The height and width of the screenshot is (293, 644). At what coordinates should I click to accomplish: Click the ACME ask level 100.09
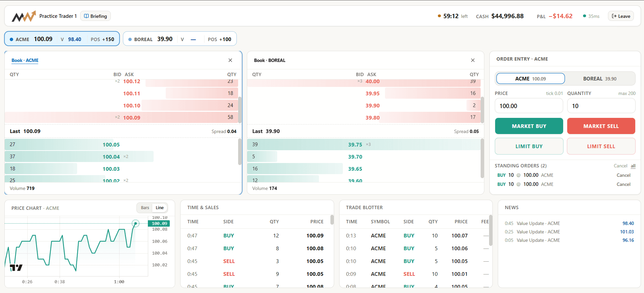pos(121,118)
